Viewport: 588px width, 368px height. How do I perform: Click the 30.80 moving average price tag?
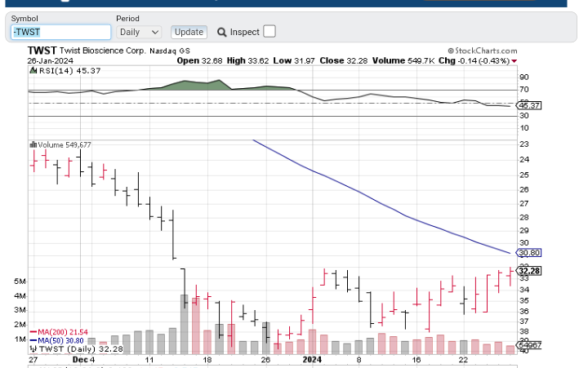click(x=528, y=253)
